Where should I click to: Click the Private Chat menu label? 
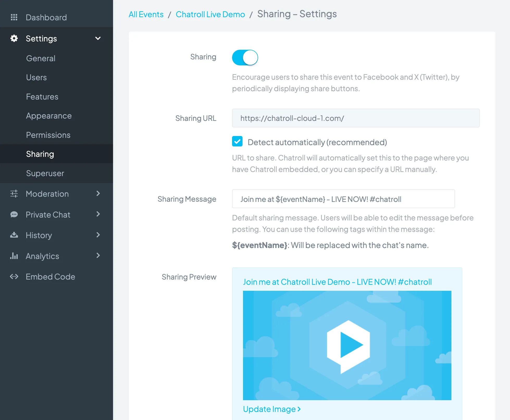pyautogui.click(x=48, y=215)
